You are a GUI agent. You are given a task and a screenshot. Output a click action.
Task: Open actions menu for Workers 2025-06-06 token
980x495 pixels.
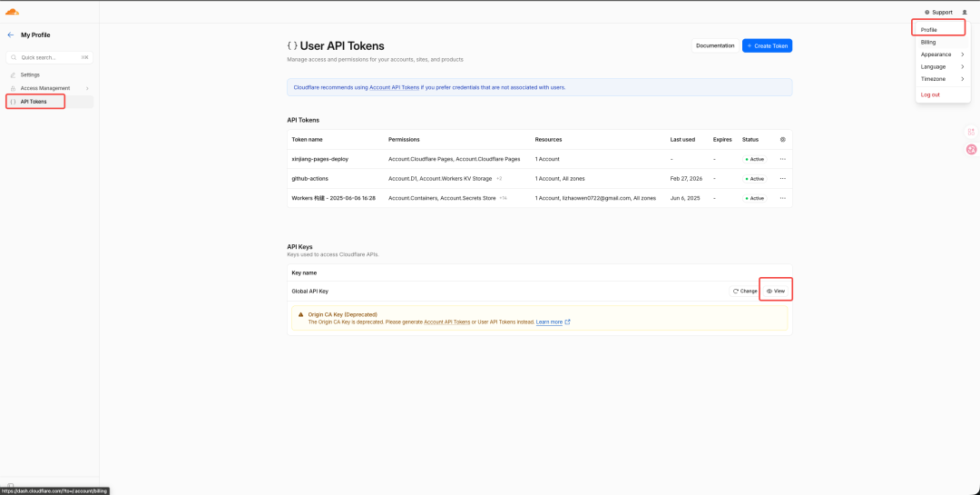click(x=782, y=198)
